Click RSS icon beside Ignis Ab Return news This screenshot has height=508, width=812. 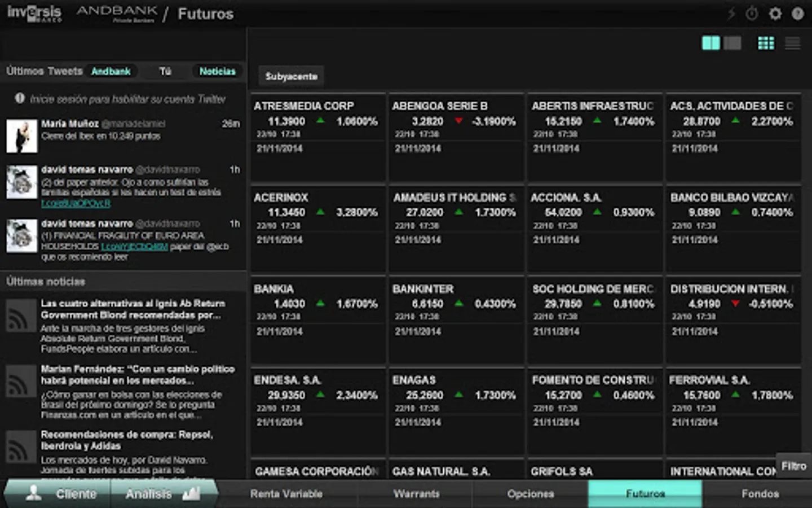click(21, 316)
